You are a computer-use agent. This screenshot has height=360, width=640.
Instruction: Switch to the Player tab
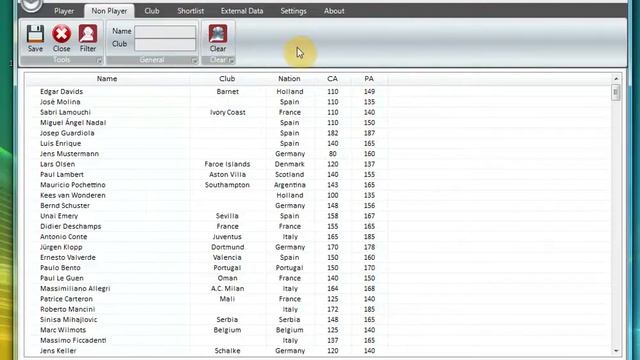click(64, 11)
